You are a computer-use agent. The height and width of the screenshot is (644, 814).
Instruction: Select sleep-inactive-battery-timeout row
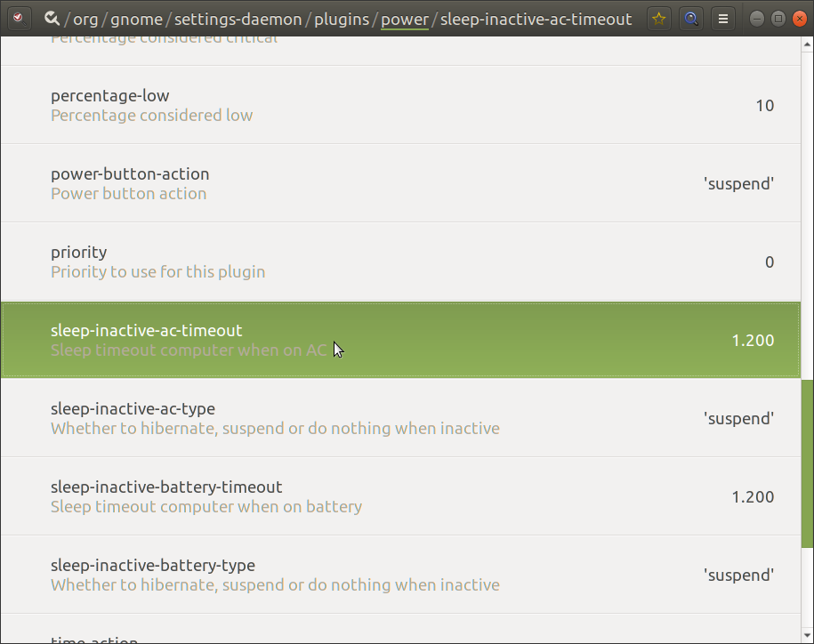(400, 496)
